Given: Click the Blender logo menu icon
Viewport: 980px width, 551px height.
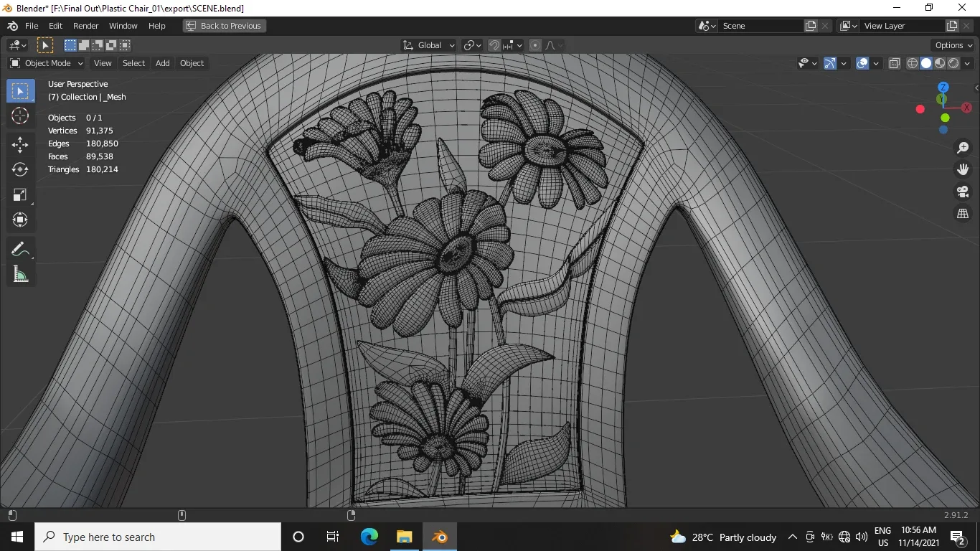Looking at the screenshot, I should coord(12,26).
